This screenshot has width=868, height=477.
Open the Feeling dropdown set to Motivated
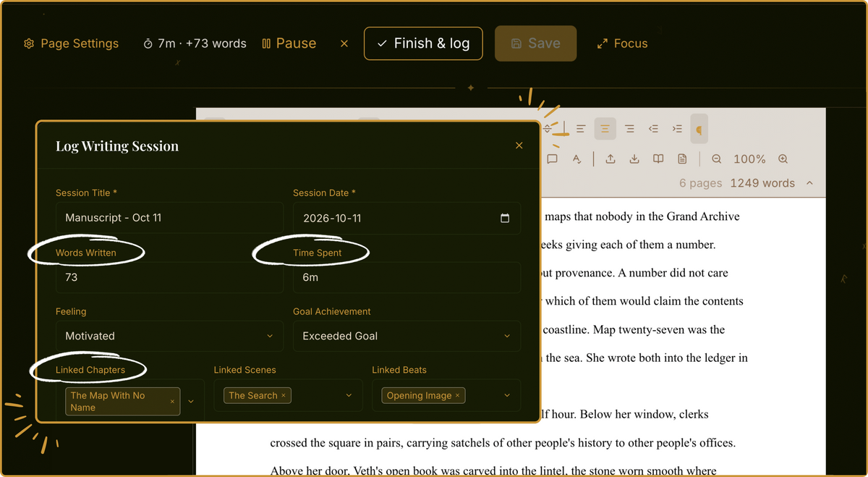(x=169, y=336)
